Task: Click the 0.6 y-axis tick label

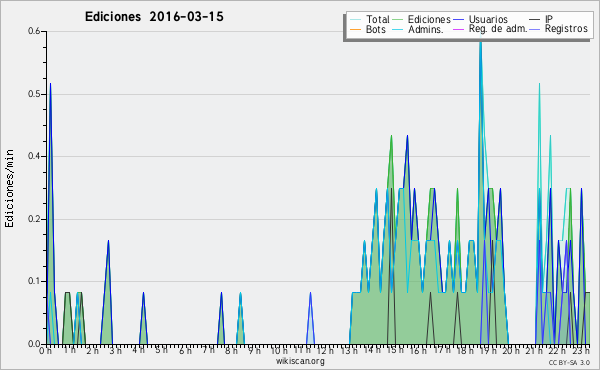Action: 34,31
